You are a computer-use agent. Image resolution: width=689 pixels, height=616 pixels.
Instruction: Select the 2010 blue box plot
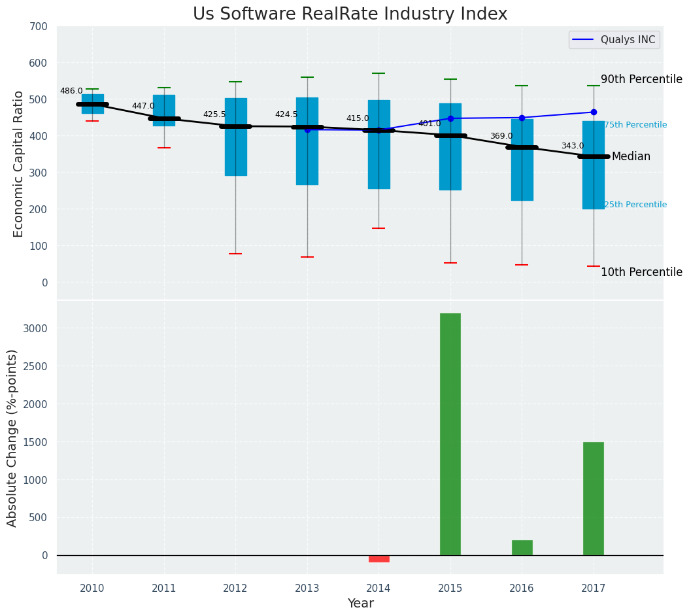(93, 104)
